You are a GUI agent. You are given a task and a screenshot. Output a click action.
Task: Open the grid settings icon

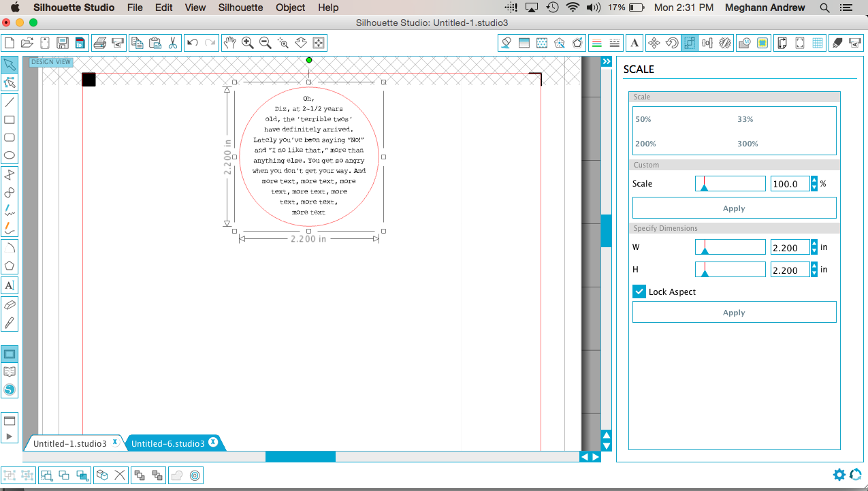point(818,43)
